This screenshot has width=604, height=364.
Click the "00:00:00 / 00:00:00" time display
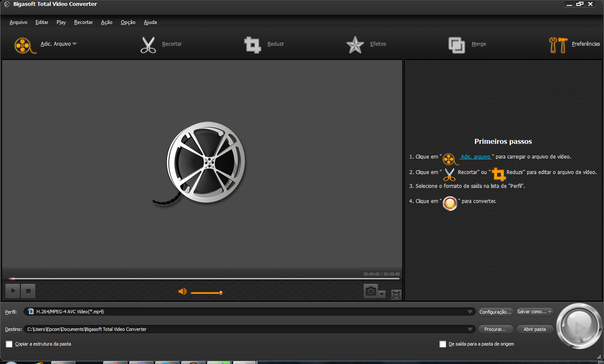pyautogui.click(x=382, y=274)
